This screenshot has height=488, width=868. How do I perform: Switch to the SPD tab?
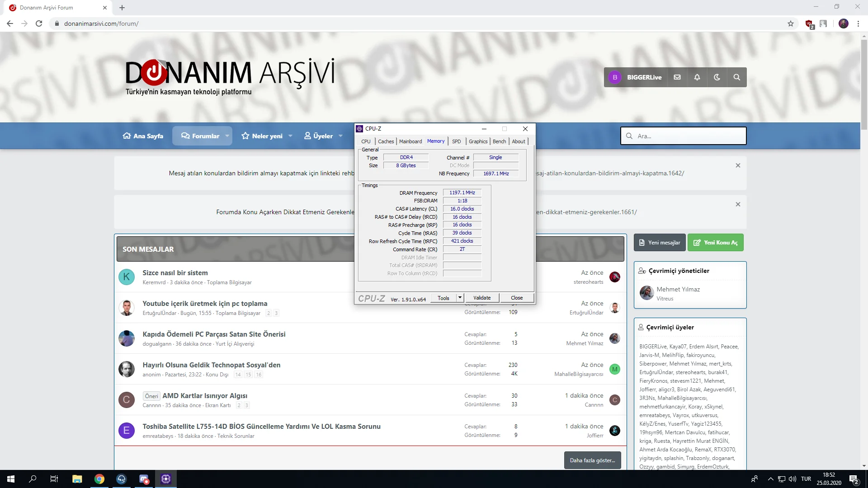[x=456, y=141]
